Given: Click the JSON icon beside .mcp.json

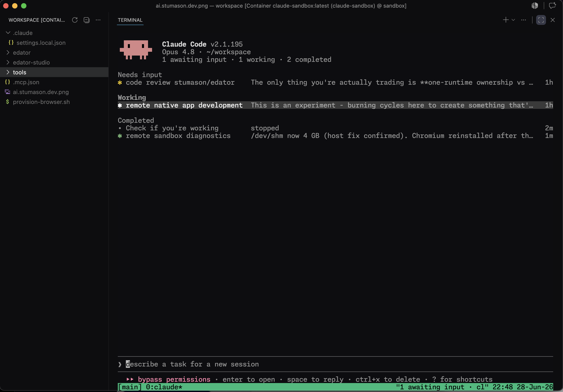Looking at the screenshot, I should click(x=8, y=82).
